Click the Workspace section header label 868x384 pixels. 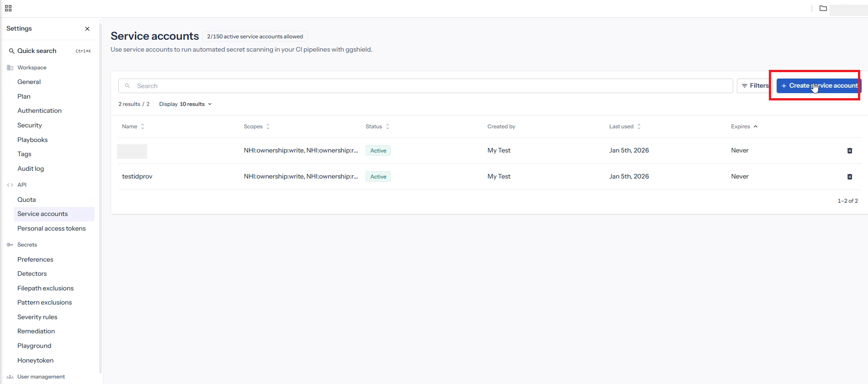click(32, 68)
